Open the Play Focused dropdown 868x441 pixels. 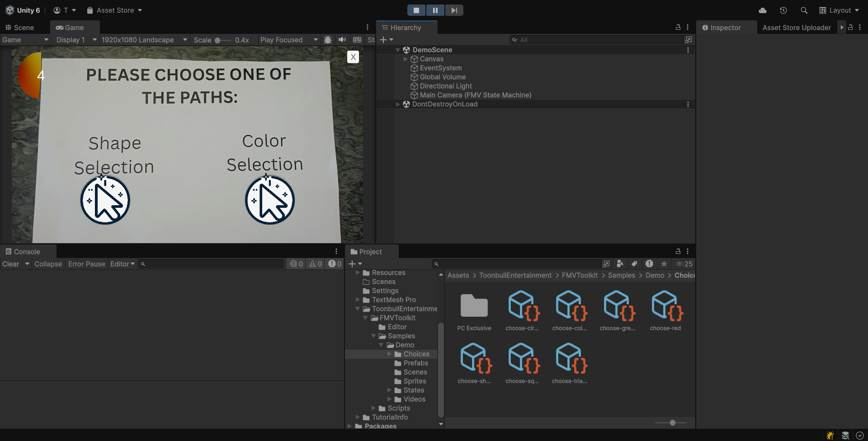[288, 40]
